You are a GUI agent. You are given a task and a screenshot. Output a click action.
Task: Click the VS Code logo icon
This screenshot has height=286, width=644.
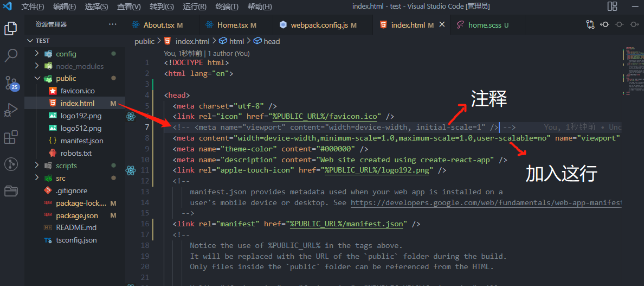tap(7, 6)
